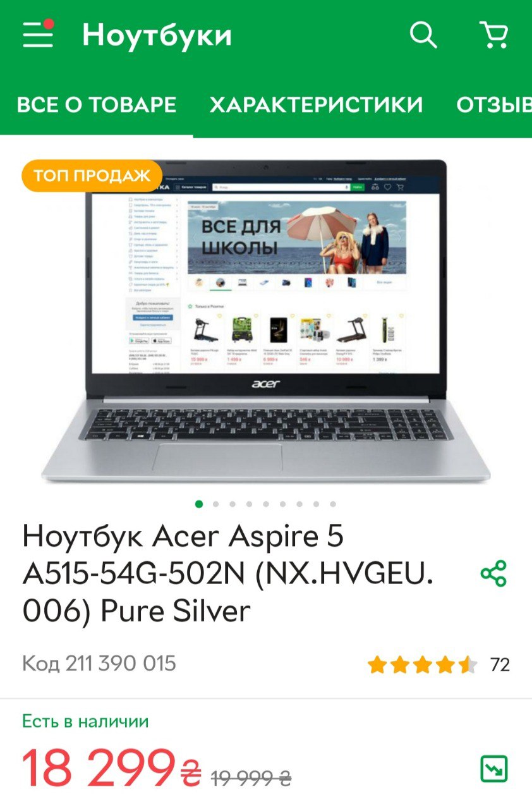The height and width of the screenshot is (809, 532).
Task: Tap the crossed-out 19 999 ₴ price
Action: [251, 777]
